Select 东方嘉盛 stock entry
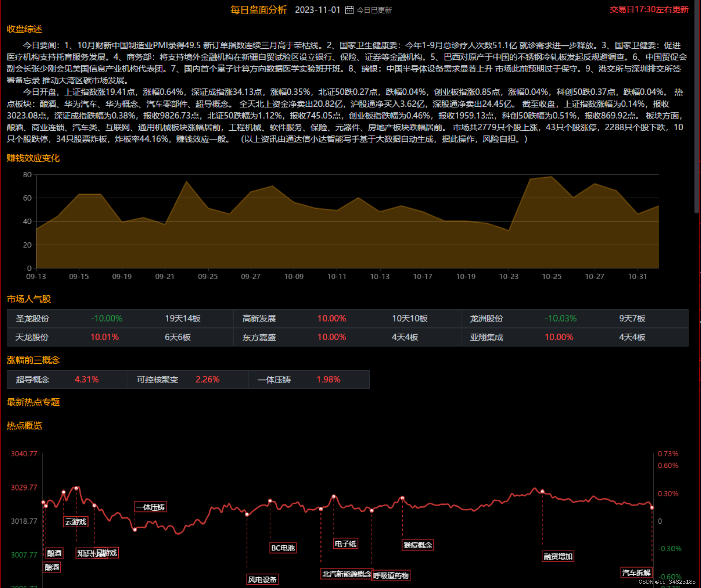701x588 pixels. point(259,337)
